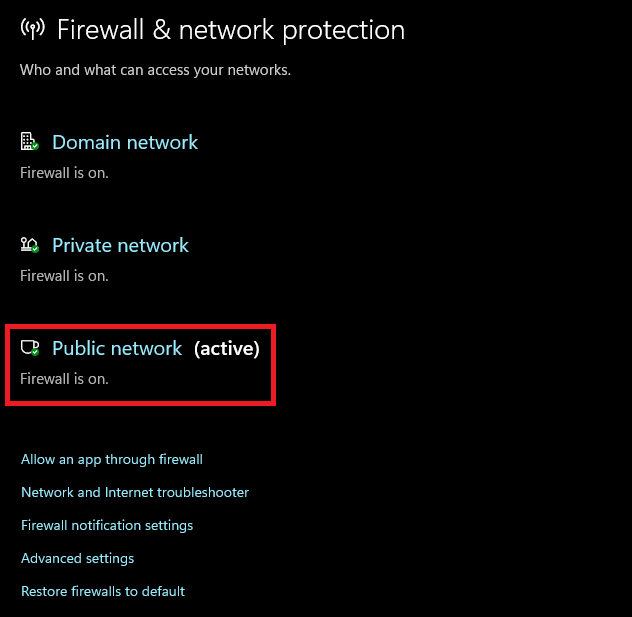Screen dimensions: 632x617
Task: Open Public network firewall settings
Action: pos(117,348)
